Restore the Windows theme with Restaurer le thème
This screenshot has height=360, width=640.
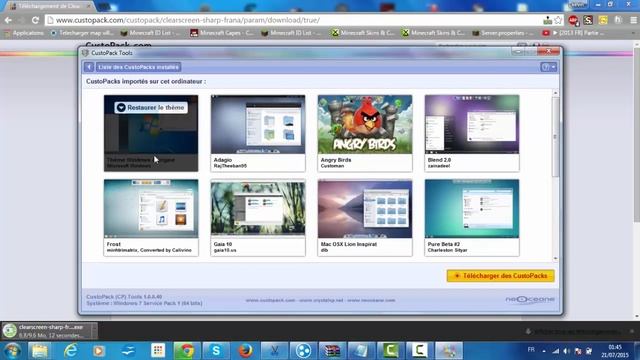coord(151,107)
